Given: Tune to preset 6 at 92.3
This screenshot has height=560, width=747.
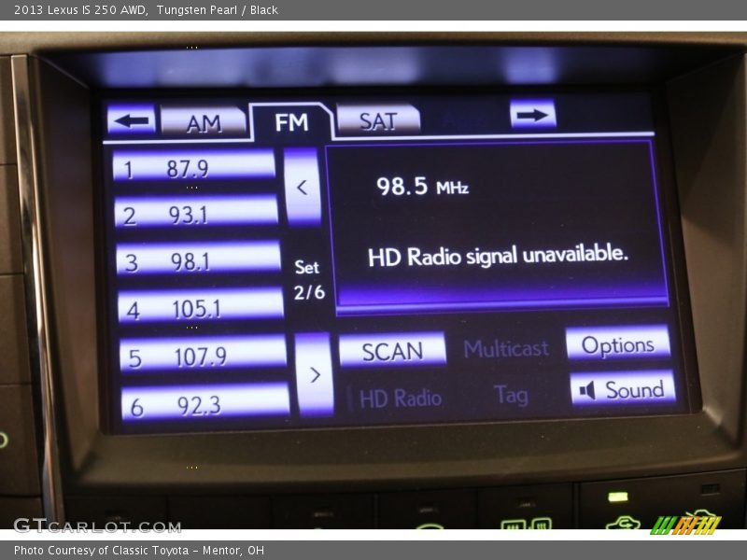Looking at the screenshot, I should point(205,404).
